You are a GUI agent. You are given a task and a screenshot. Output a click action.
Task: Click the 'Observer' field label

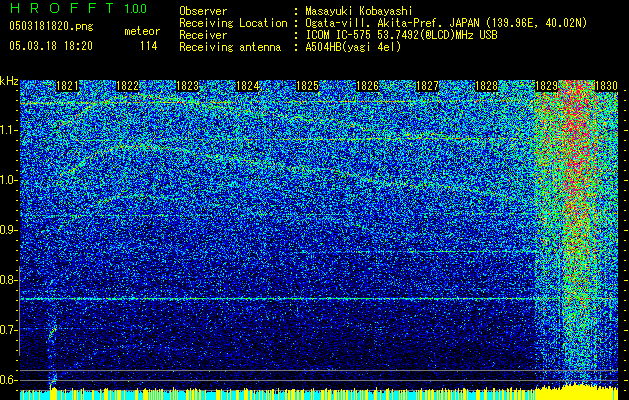(x=203, y=11)
